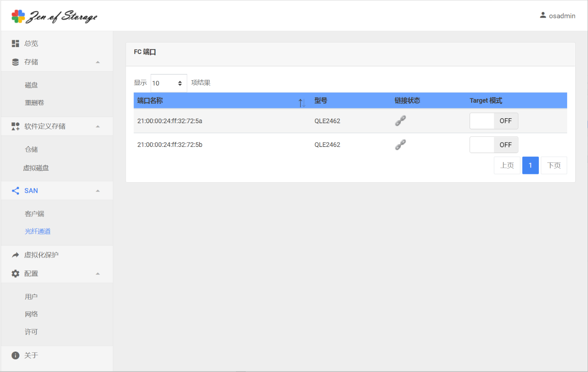
Task: Click the 配置 gear icon
Action: pos(16,273)
